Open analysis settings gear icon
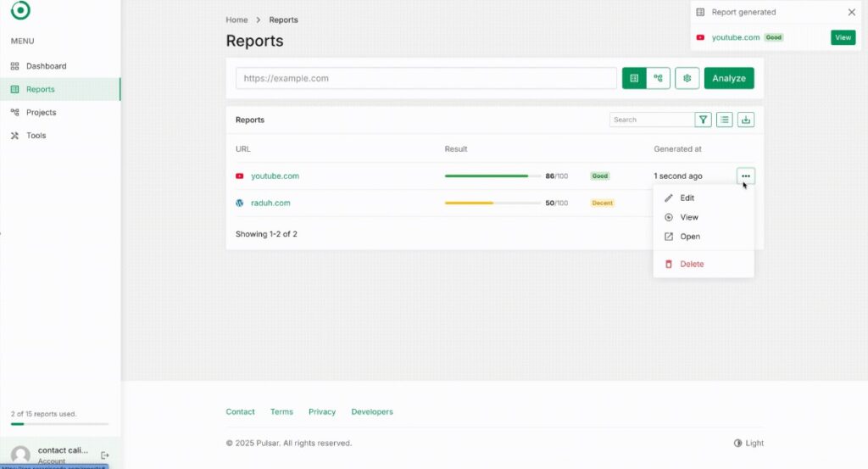Image resolution: width=868 pixels, height=469 pixels. 687,78
